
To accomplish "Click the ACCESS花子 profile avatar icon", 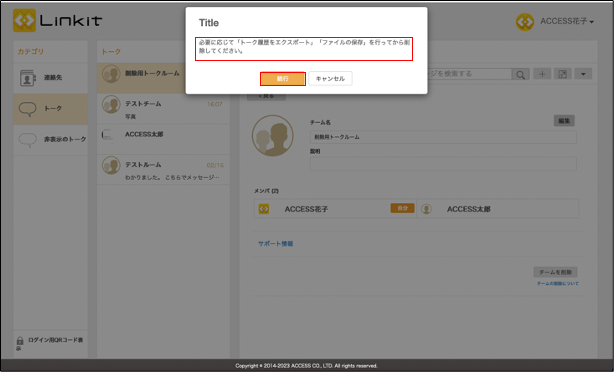I will (525, 22).
